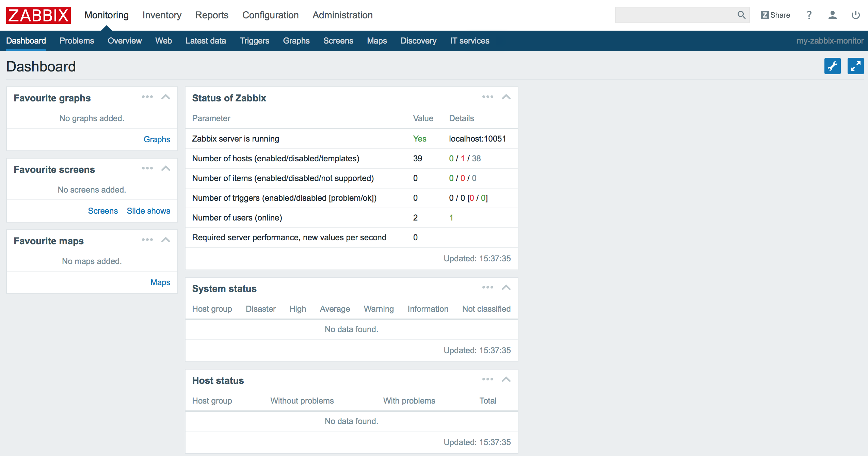Screen dimensions: 868x456
Task: Click 'Without problems' column header
Action: (x=302, y=401)
